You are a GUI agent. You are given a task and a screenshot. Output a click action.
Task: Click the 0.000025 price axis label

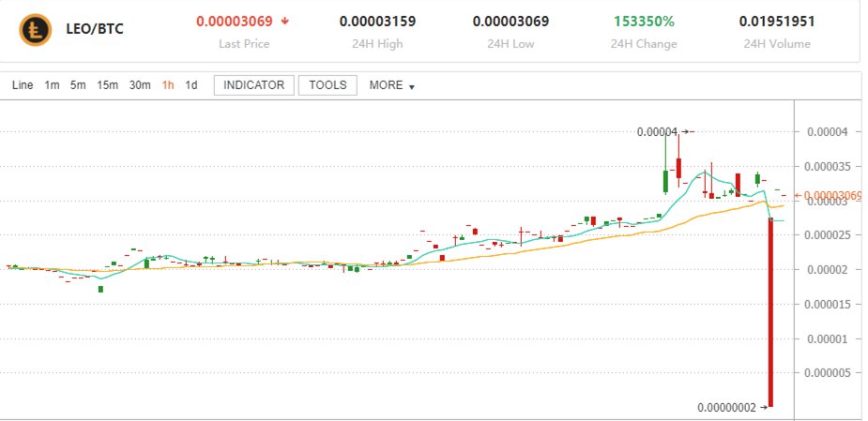coord(828,235)
